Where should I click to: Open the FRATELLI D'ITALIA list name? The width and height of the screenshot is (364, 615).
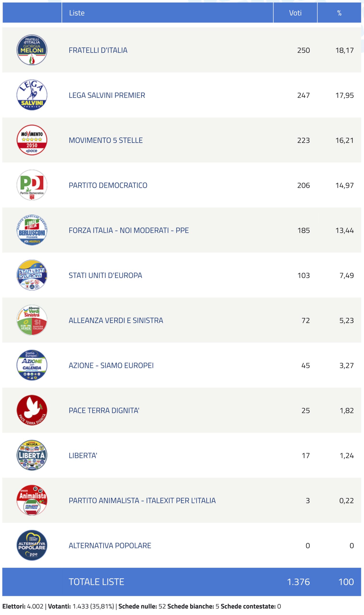98,50
